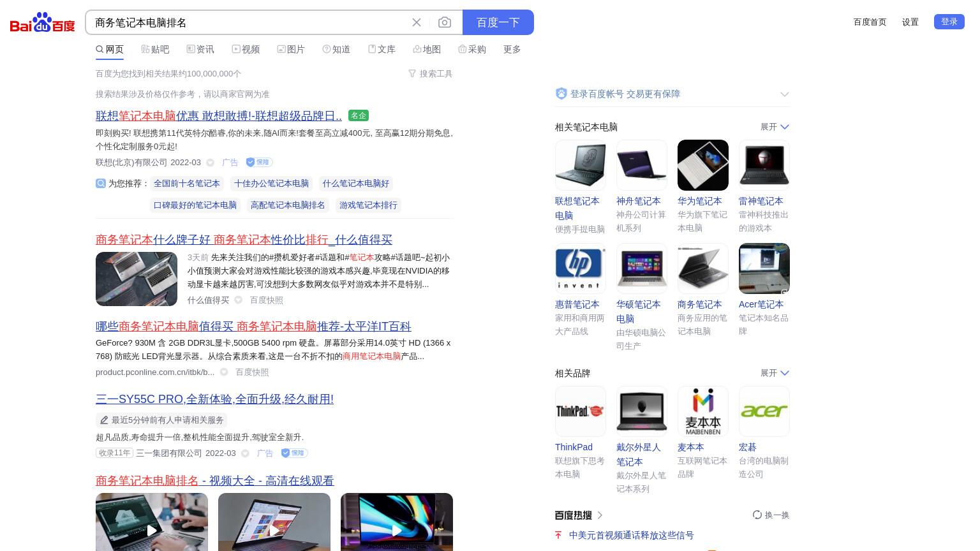Open the 联想笔记本电脑优惠 ad result

click(x=219, y=116)
